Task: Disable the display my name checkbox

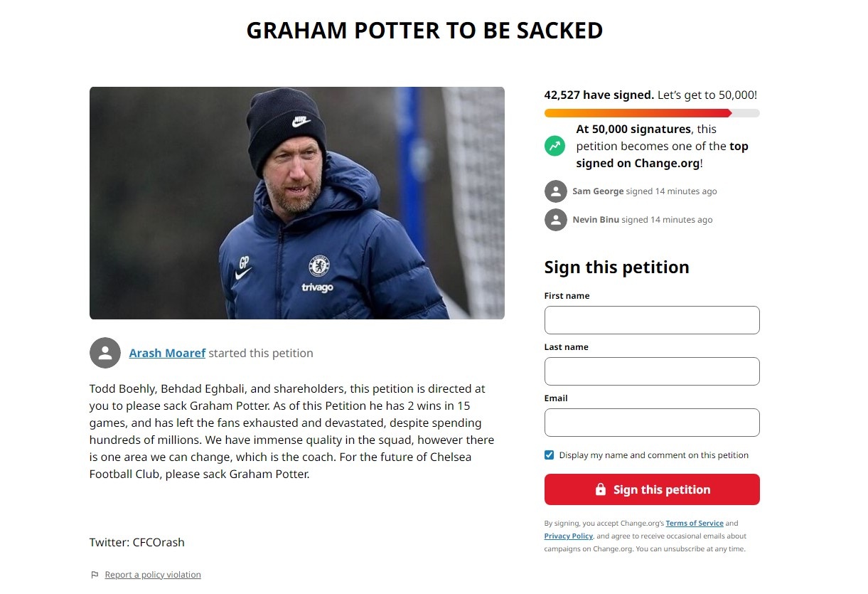Action: 549,455
